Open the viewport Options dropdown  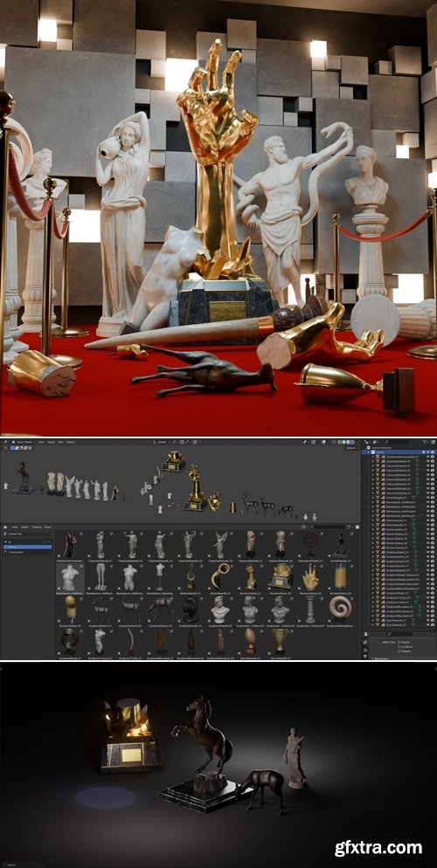click(351, 448)
